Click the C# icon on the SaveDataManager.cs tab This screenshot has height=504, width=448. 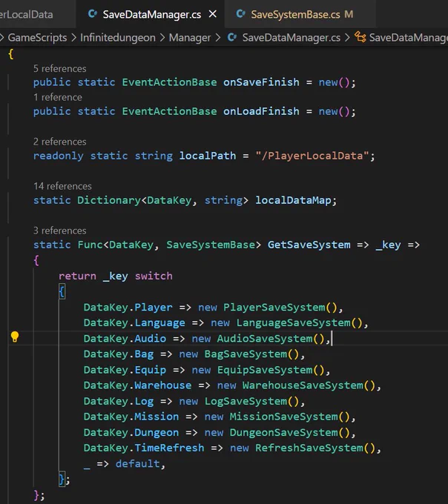pyautogui.click(x=93, y=14)
